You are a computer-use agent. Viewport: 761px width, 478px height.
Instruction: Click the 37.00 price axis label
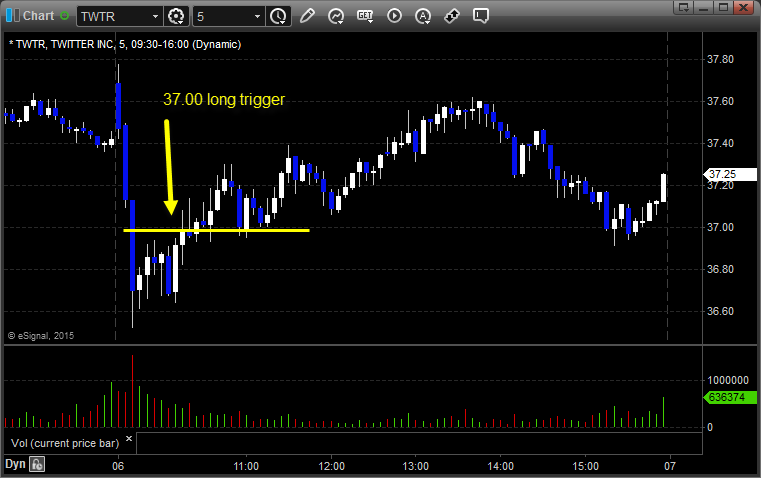pos(720,227)
